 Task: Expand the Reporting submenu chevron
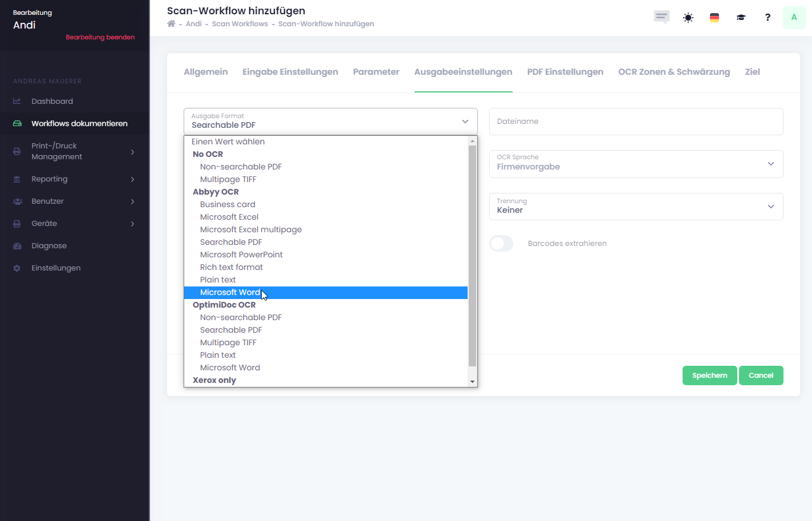pyautogui.click(x=132, y=179)
